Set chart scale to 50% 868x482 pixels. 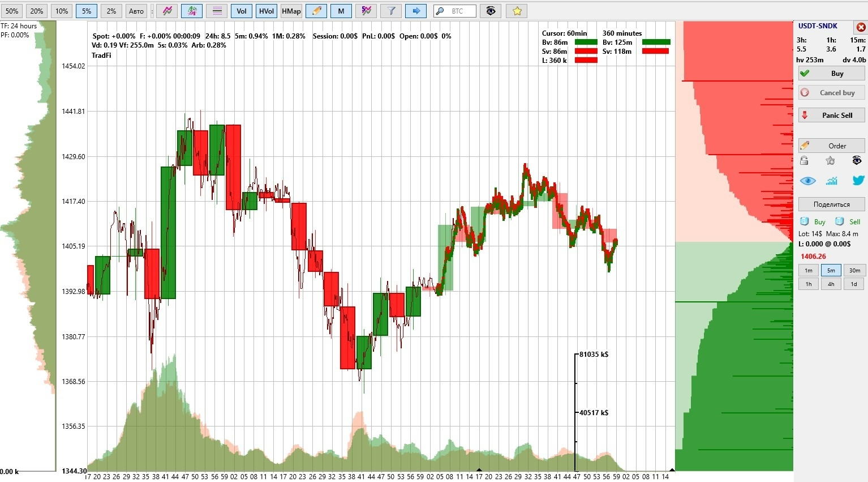click(12, 11)
